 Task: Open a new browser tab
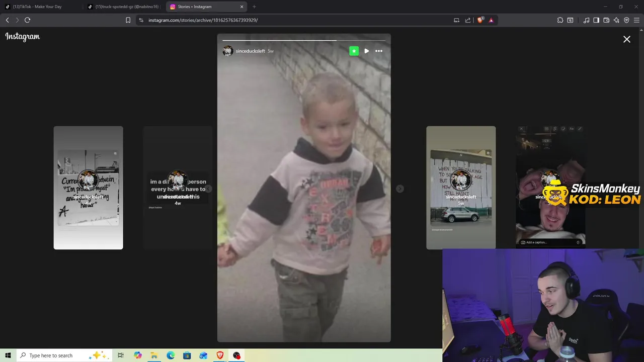[x=254, y=7]
